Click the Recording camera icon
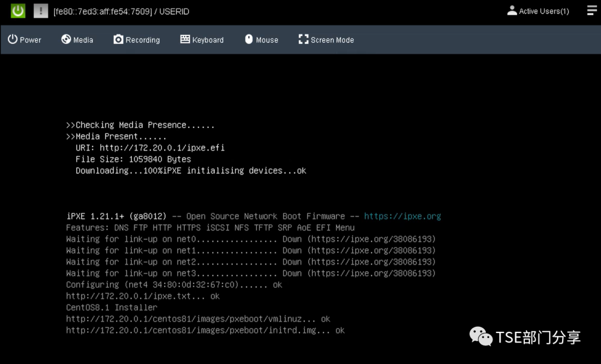Image resolution: width=601 pixels, height=364 pixels. (x=119, y=39)
